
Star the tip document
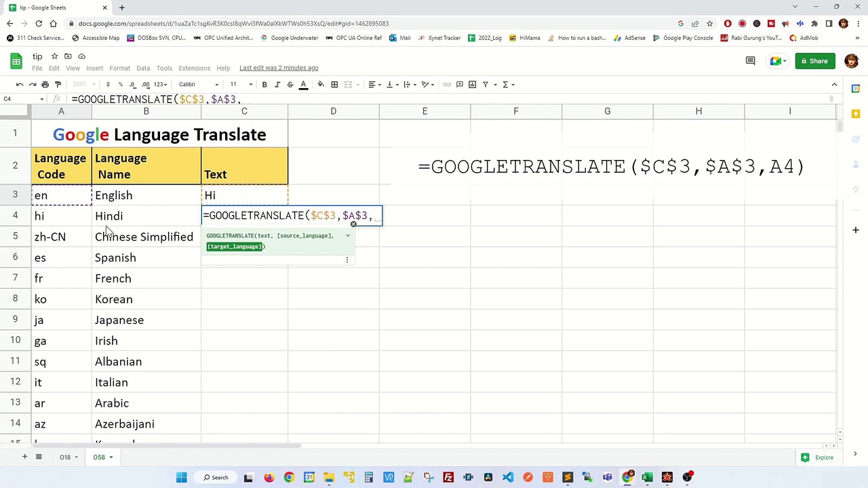tap(54, 56)
